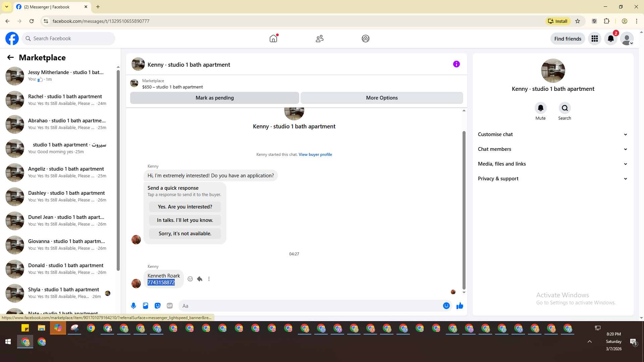
Task: Send a thumbs-up like
Action: tap(460, 306)
